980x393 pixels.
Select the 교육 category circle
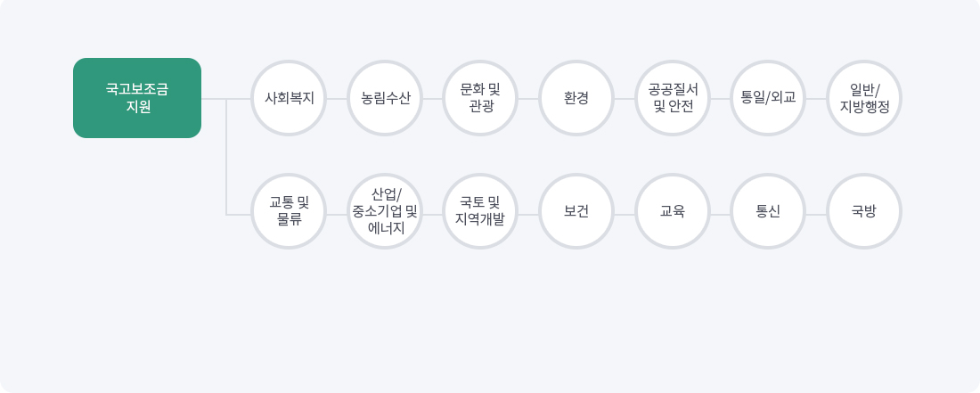673,211
